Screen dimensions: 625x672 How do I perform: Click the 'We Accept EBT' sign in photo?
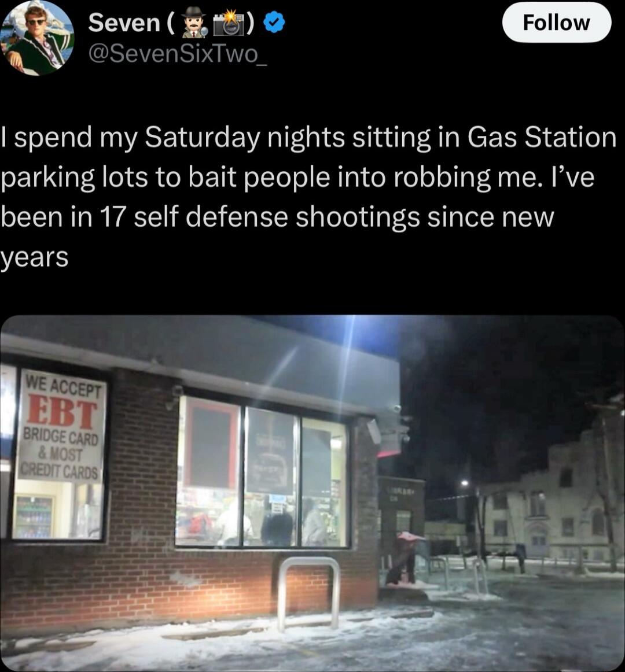point(61,426)
